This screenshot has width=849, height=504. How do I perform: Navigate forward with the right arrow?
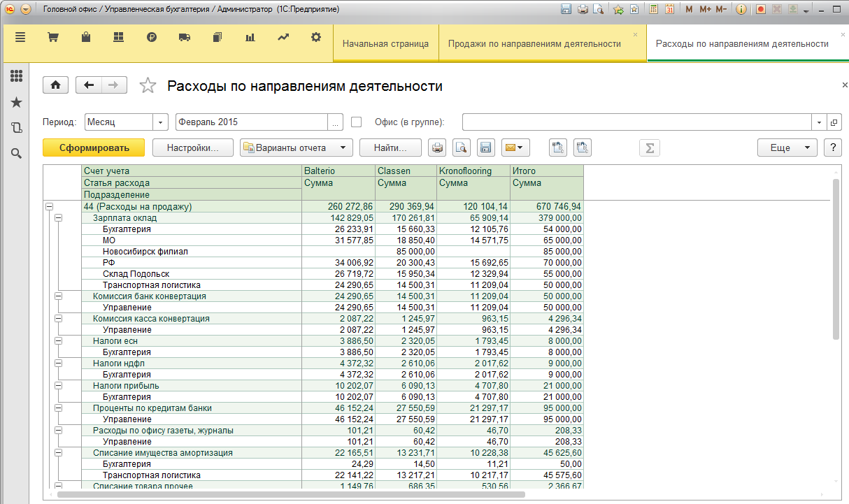point(114,85)
